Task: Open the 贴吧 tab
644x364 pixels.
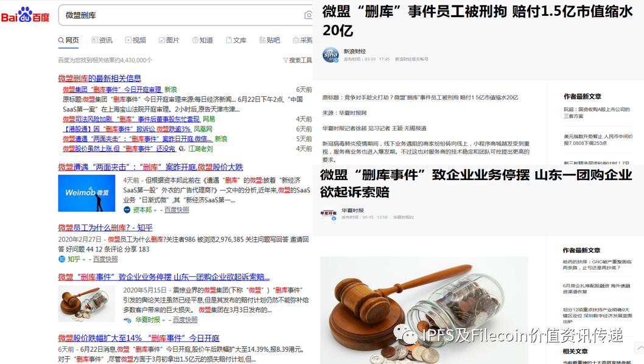Action: pyautogui.click(x=270, y=40)
